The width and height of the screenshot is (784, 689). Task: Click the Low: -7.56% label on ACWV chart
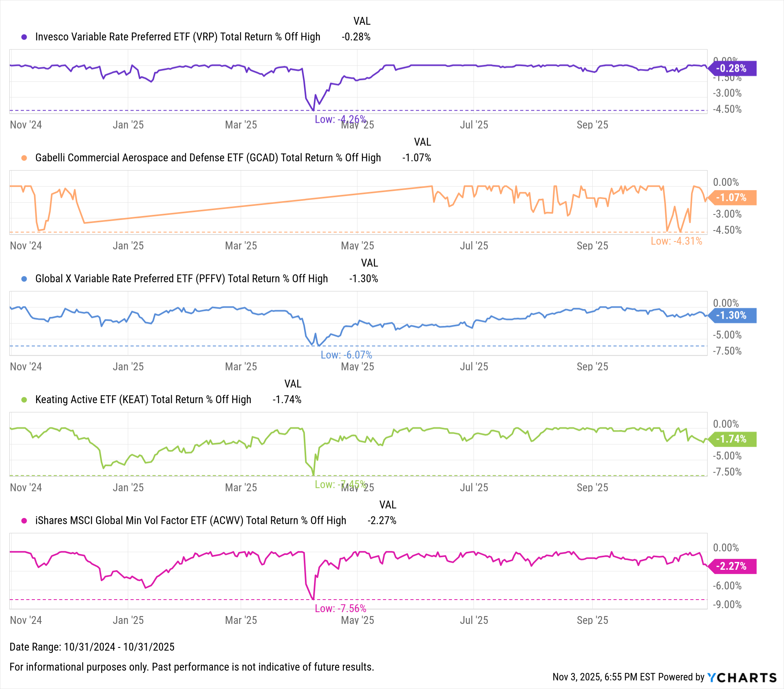tap(340, 609)
